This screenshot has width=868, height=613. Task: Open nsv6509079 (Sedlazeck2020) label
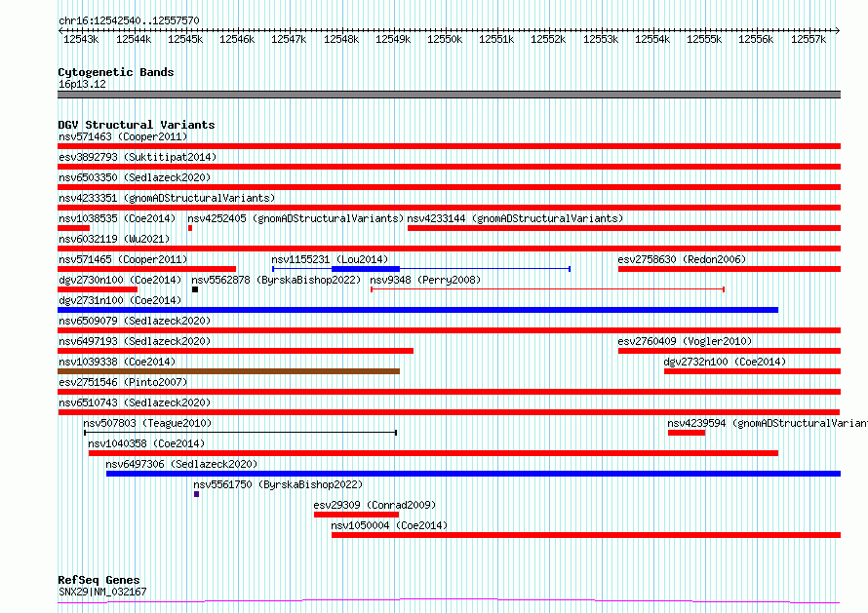[x=135, y=321]
